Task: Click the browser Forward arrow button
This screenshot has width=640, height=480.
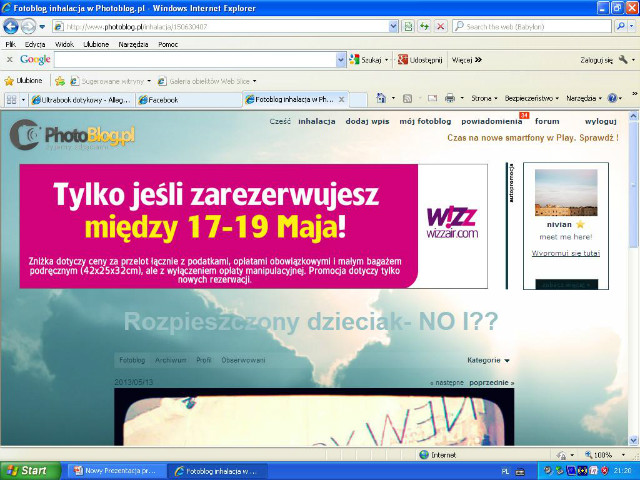Action: [28, 27]
